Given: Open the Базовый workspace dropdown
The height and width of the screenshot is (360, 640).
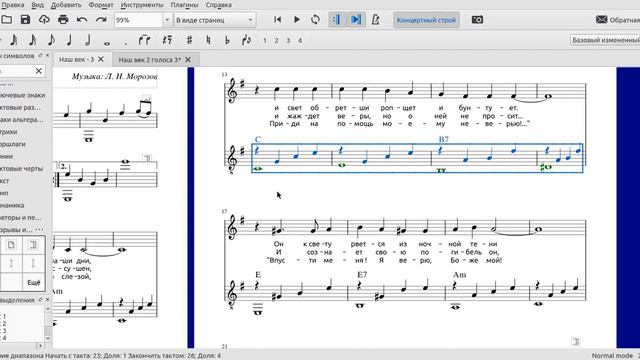Looking at the screenshot, I should 605,40.
